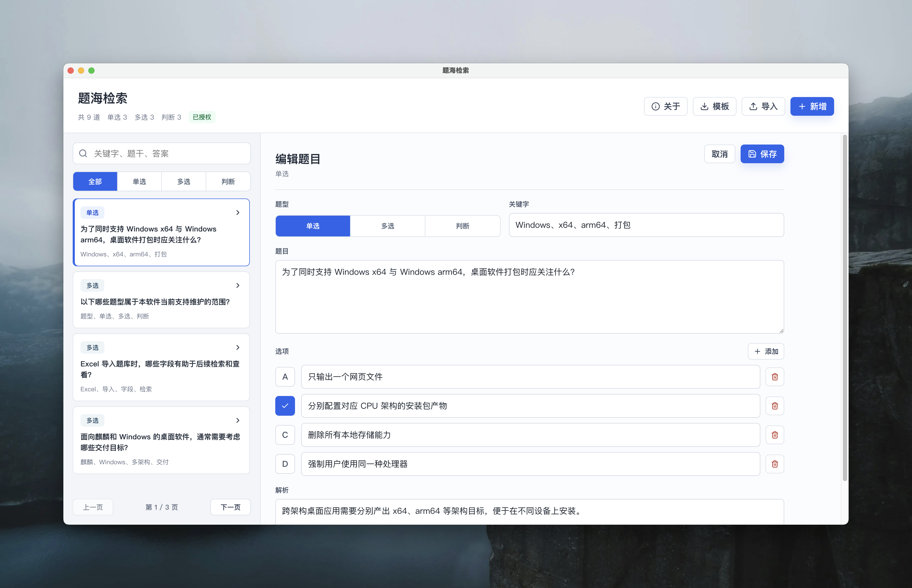Open the question 面向麒麟和 Windows 的桌面软件
Viewport: 912px width, 588px height.
click(x=161, y=440)
